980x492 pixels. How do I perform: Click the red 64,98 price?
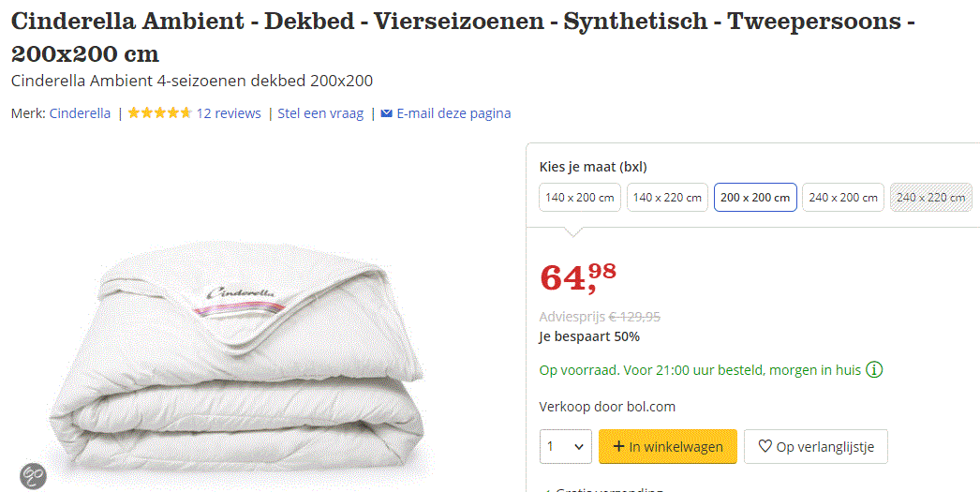click(578, 276)
